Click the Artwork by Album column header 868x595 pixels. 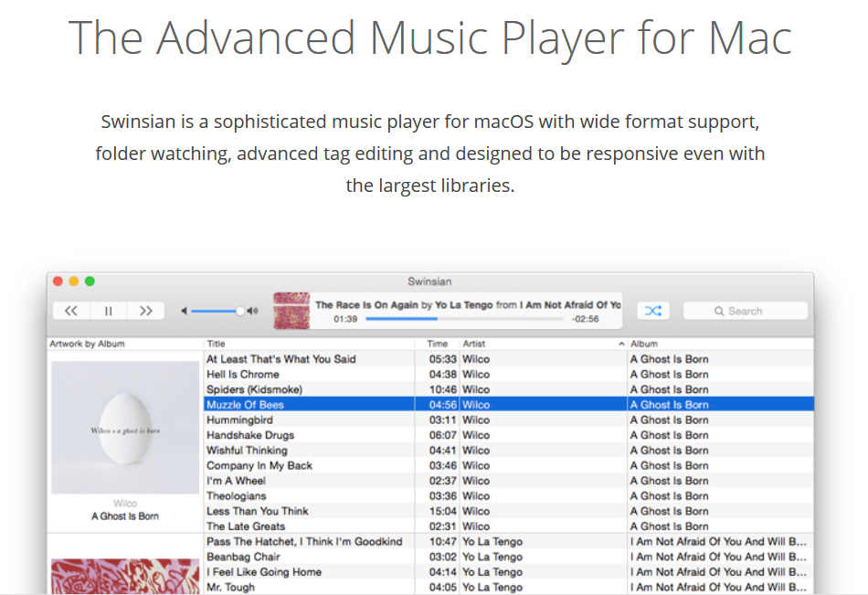pos(125,344)
